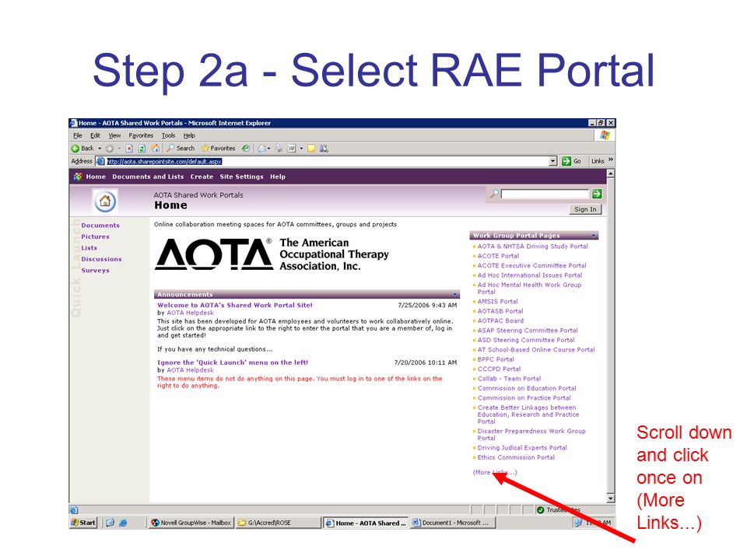Open the Forward button history dropdown arrow
The width and height of the screenshot is (747, 560).
pyautogui.click(x=118, y=148)
